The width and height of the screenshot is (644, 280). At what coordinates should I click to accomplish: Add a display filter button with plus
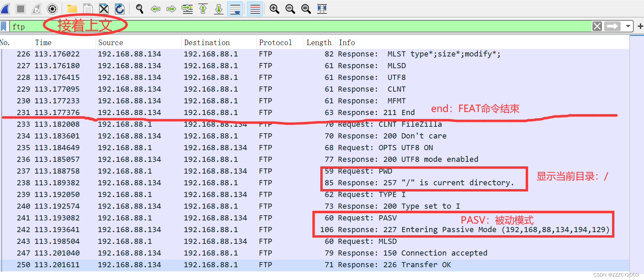(x=640, y=26)
